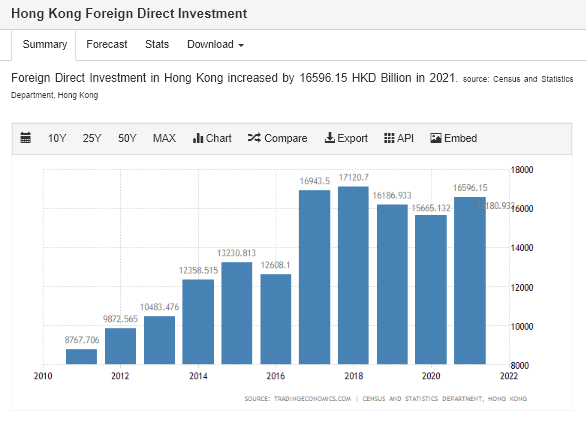
Task: Select the 50Y time range
Action: coord(127,138)
